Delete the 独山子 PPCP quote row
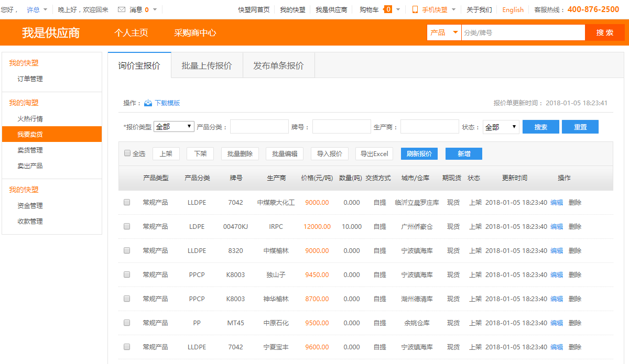Image resolution: width=629 pixels, height=364 pixels. click(x=575, y=275)
